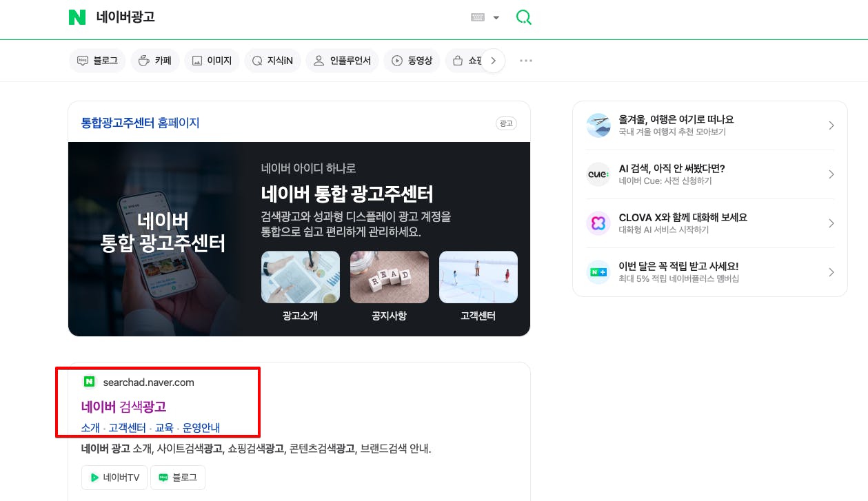Image resolution: width=868 pixels, height=501 pixels.
Task: Open 통합광고주센터 홈페이지 link
Action: click(141, 123)
